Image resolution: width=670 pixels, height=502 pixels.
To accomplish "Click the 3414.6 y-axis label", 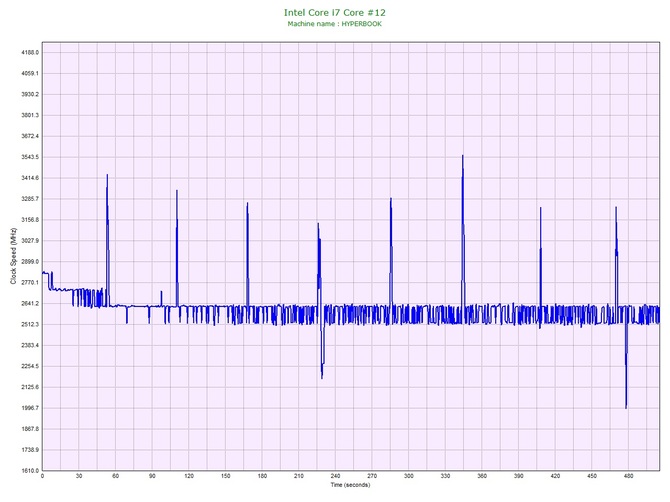I will [30, 178].
